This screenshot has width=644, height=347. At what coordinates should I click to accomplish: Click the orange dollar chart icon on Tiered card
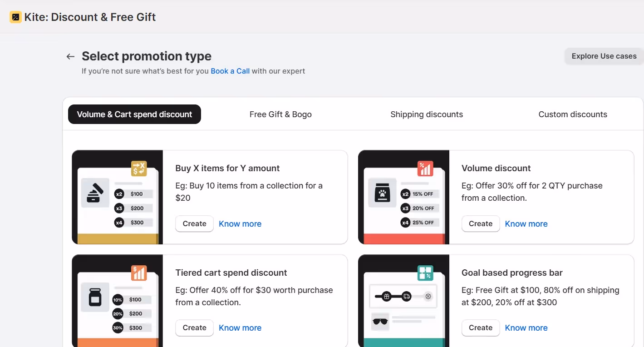click(139, 273)
